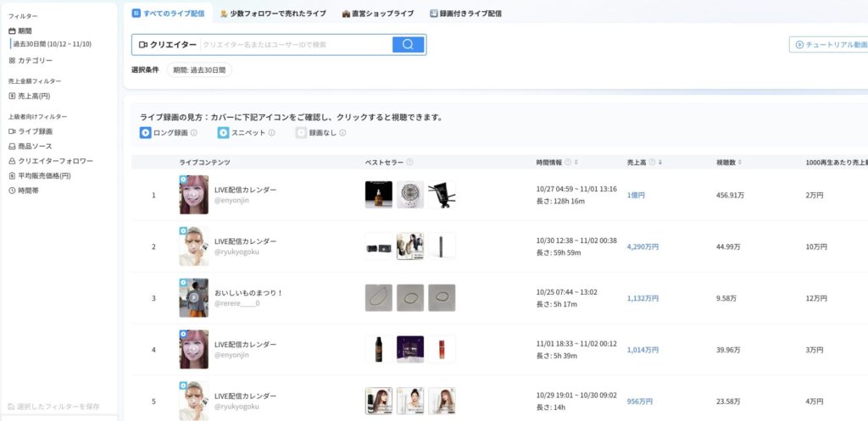Viewport: 868px width, 421px height.
Task: Click the creator name search input field
Action: (295, 45)
